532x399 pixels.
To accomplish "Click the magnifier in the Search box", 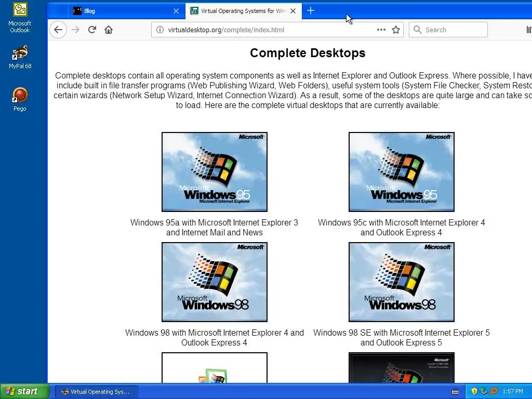I will tap(418, 30).
